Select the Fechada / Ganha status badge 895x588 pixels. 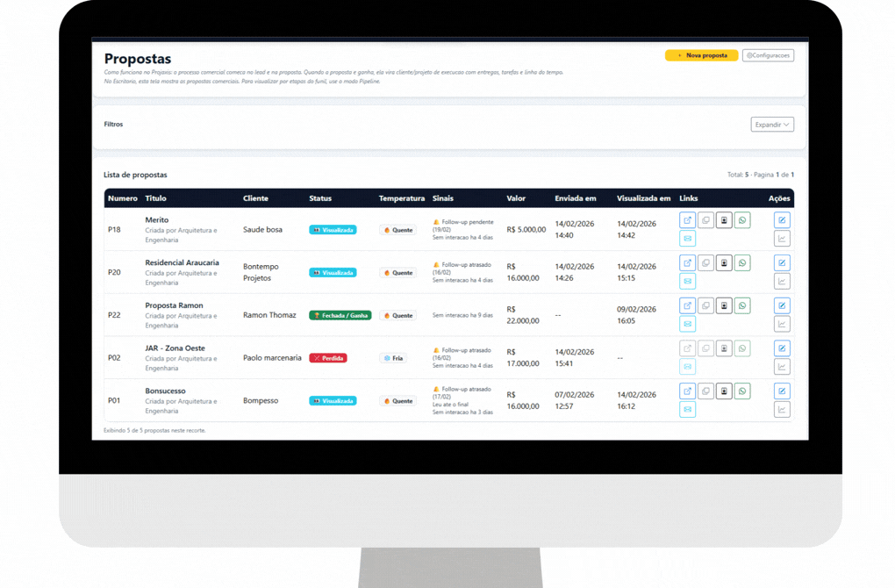(340, 315)
